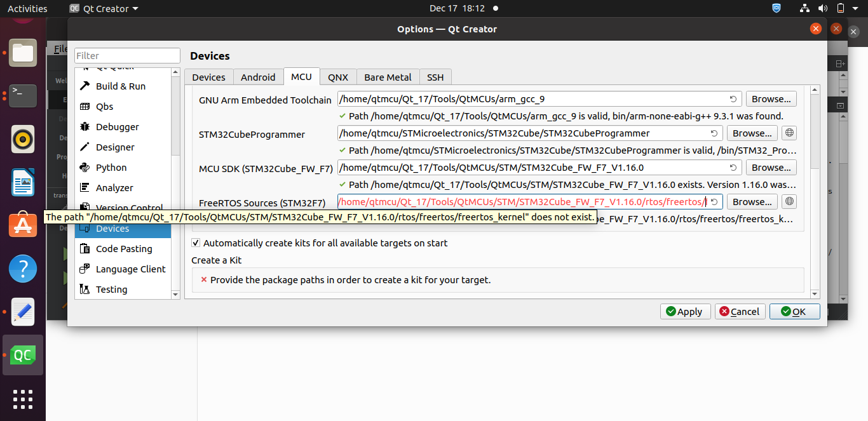
Task: Click the vertical scrollbar in category list
Action: pos(176,127)
